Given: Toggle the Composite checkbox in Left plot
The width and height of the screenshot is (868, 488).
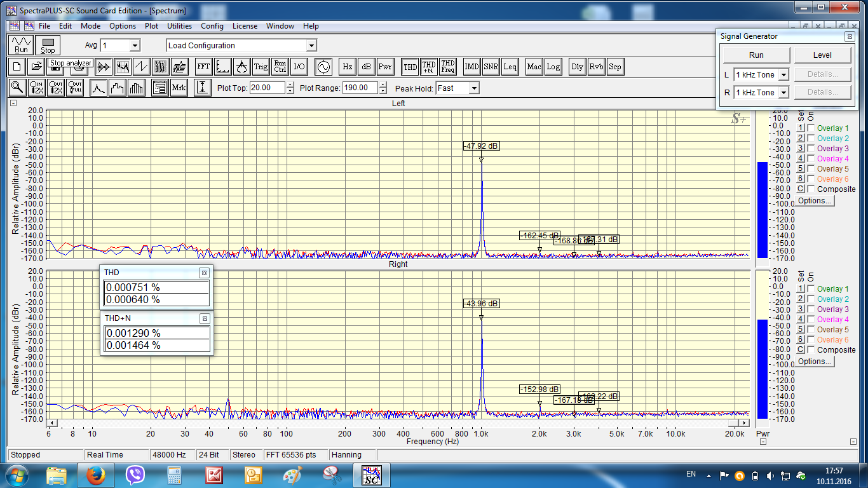Looking at the screenshot, I should tap(811, 189).
